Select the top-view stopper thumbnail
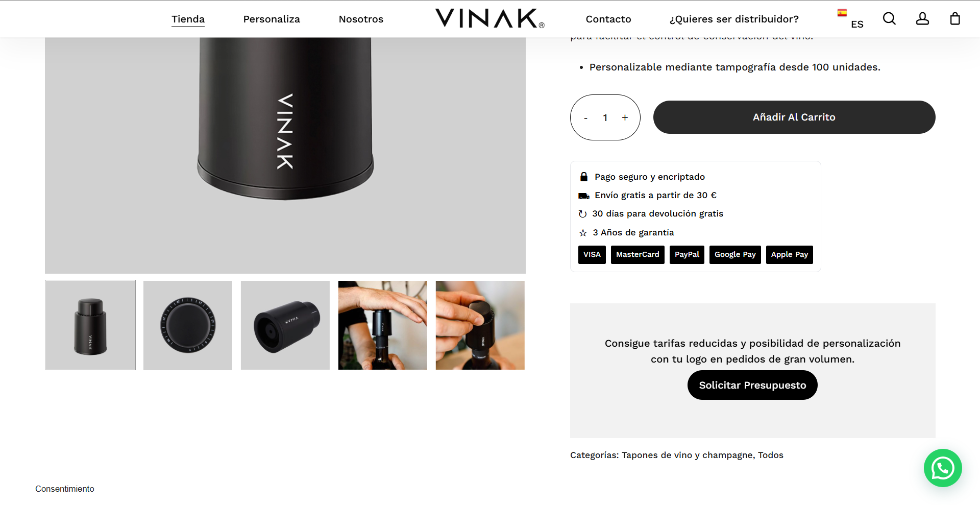 [x=188, y=325]
